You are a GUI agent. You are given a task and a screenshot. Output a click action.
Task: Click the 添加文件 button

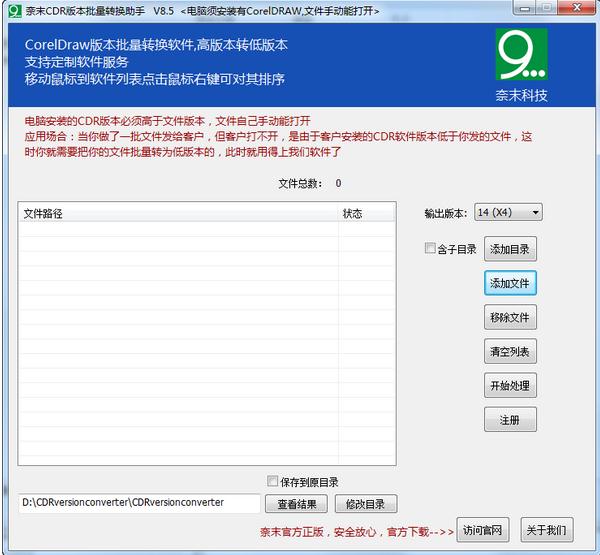(x=510, y=283)
